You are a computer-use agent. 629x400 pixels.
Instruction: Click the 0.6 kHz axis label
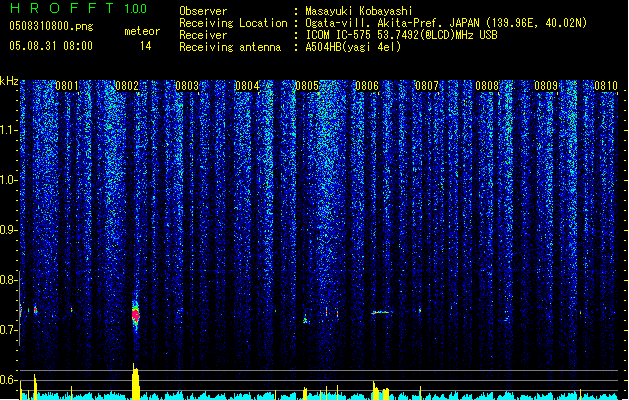coord(7,380)
